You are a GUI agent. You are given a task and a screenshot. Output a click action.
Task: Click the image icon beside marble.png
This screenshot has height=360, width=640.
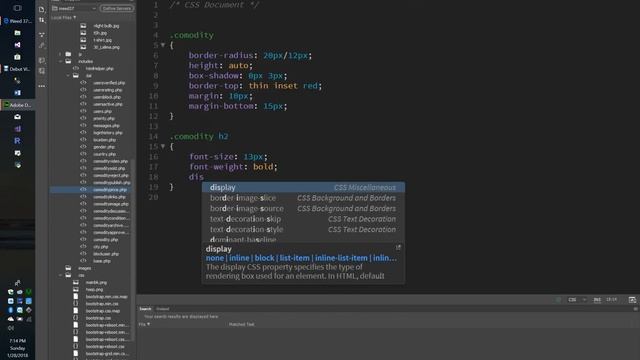76,282
